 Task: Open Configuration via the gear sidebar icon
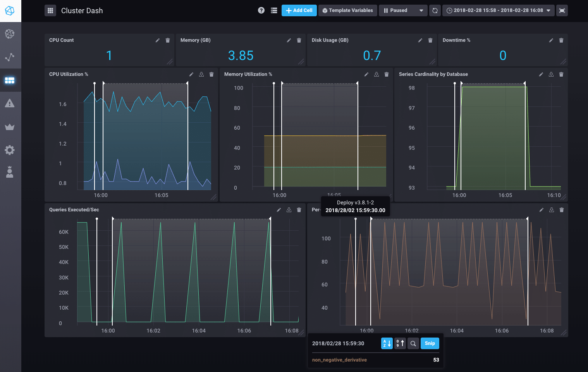click(10, 150)
